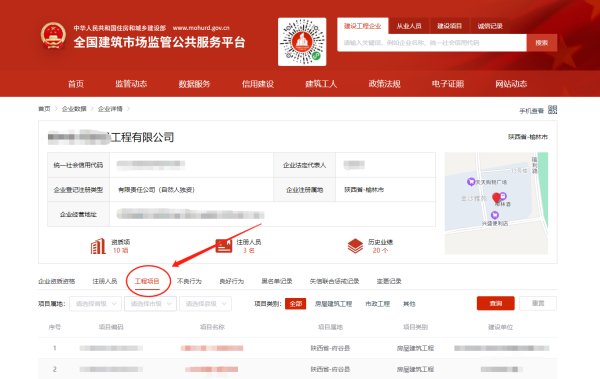Open the project name link in row 2
The width and height of the screenshot is (600, 379).
[x=212, y=369]
